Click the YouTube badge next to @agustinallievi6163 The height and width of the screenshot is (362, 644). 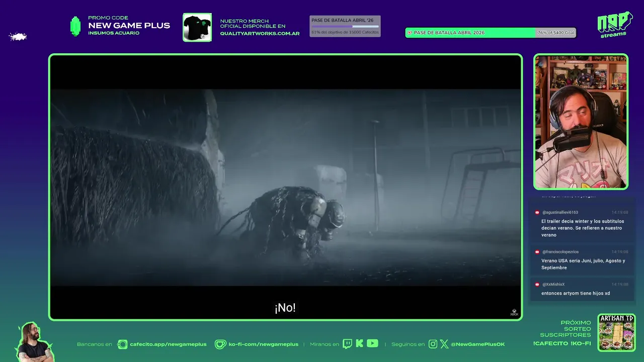[537, 213]
